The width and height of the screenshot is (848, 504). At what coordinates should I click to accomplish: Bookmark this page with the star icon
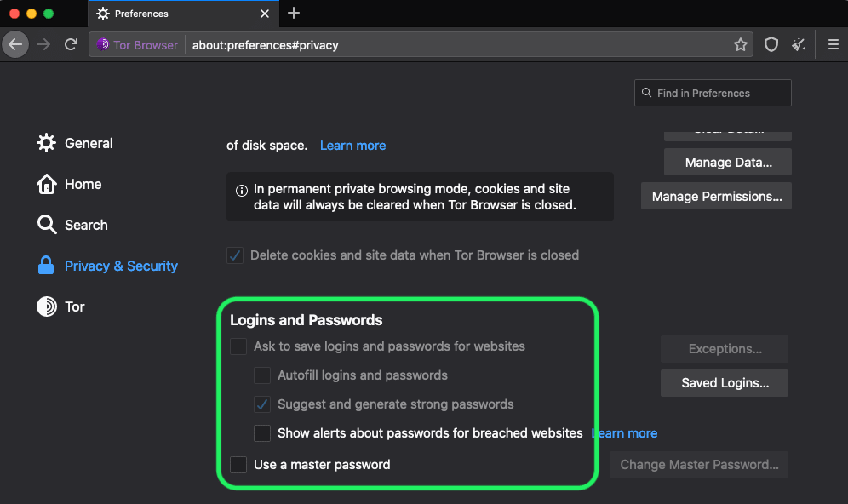740,44
